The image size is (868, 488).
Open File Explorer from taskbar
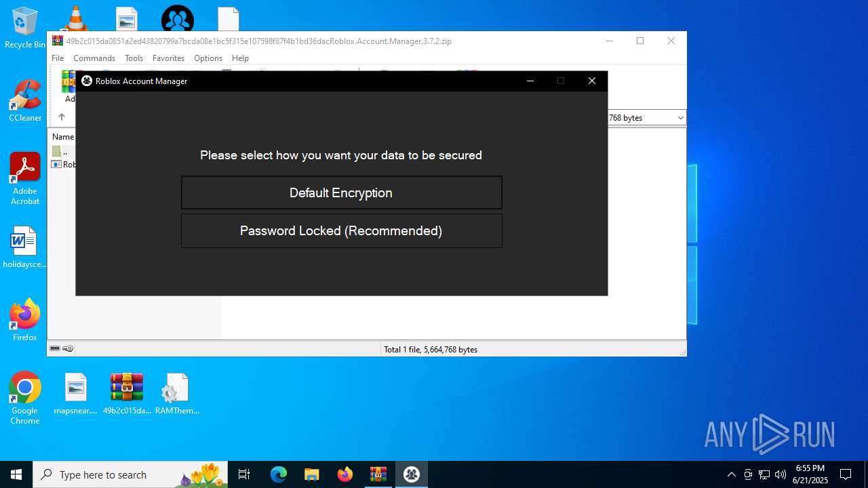[312, 474]
